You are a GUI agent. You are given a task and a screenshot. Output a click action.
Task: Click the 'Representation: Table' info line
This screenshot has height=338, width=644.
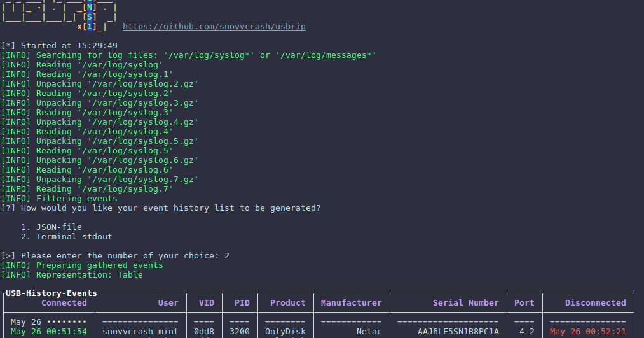click(x=72, y=275)
